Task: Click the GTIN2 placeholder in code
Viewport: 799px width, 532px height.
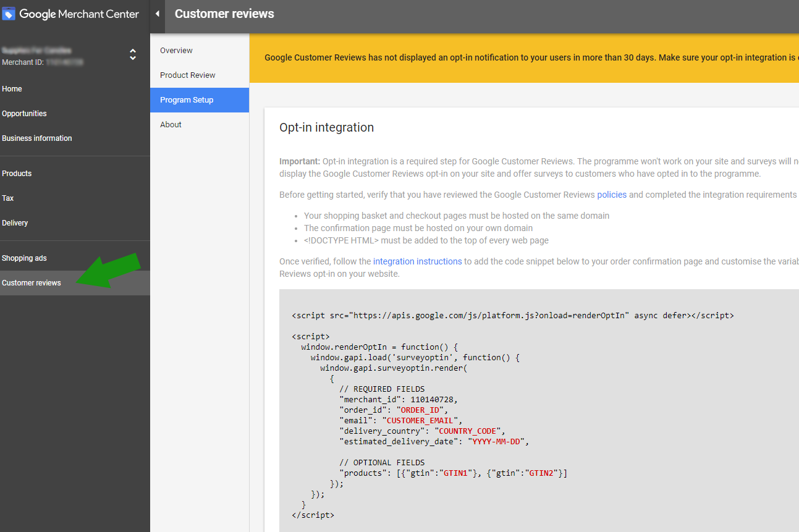Action: tap(541, 473)
